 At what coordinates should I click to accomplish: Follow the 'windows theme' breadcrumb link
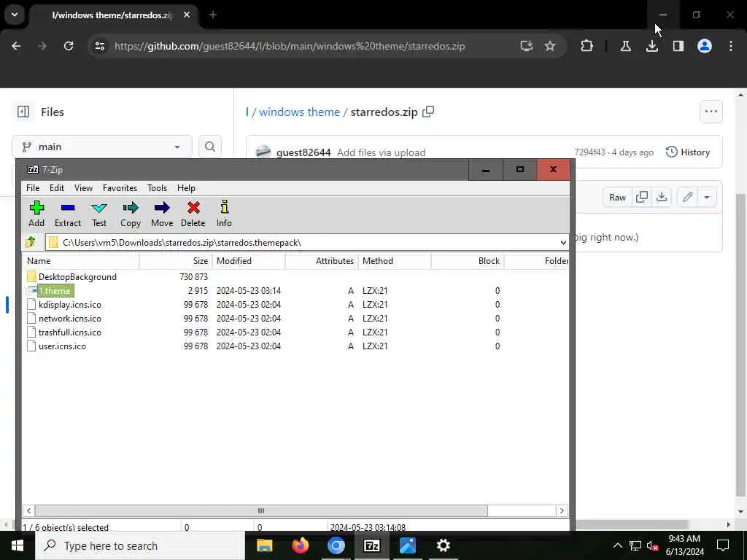[x=299, y=112]
